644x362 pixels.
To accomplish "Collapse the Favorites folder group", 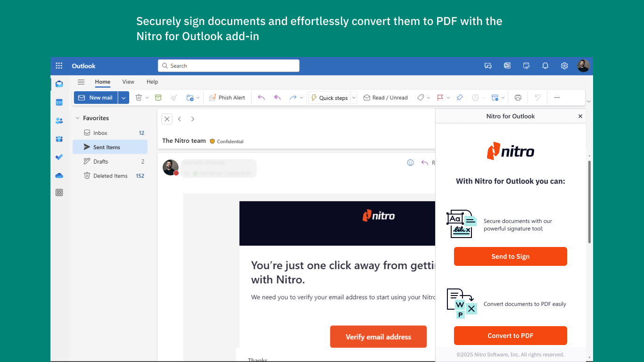I will tap(78, 118).
